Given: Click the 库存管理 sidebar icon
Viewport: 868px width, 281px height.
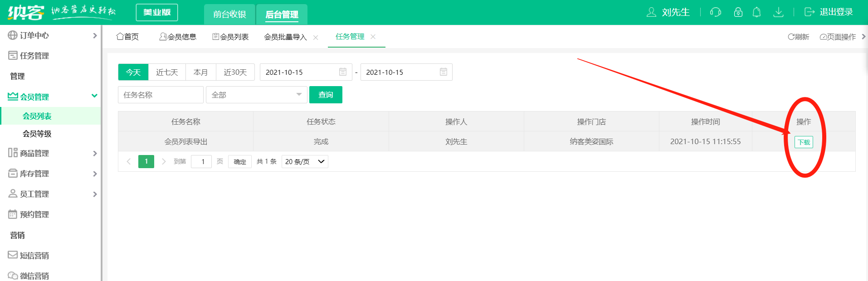Looking at the screenshot, I should pyautogui.click(x=13, y=173).
